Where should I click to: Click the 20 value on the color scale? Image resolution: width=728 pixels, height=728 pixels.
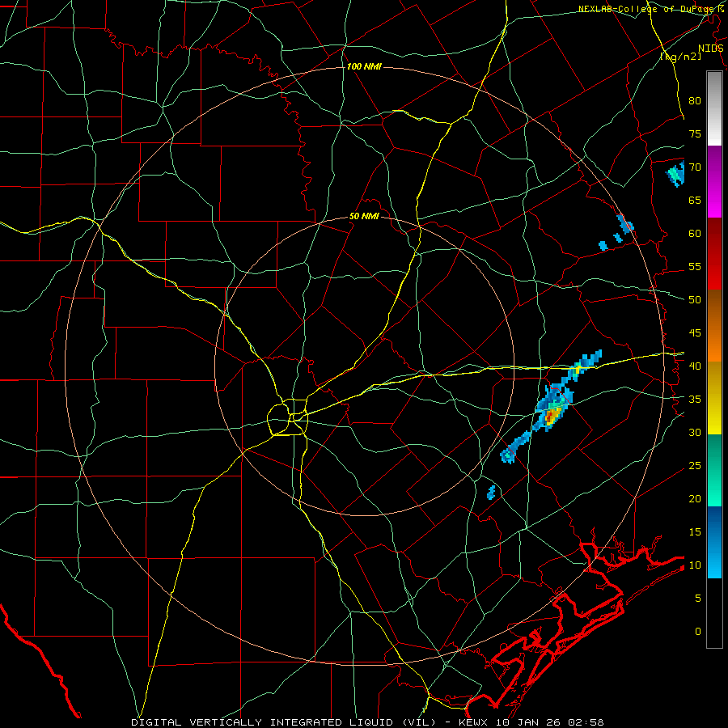tap(695, 498)
